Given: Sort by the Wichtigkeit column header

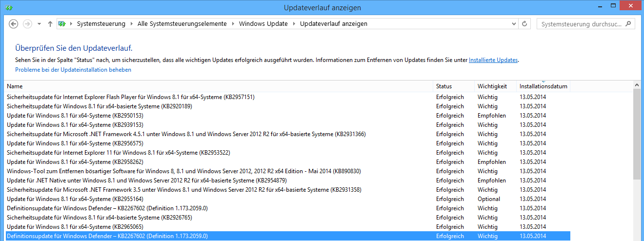Looking at the screenshot, I should coord(496,86).
